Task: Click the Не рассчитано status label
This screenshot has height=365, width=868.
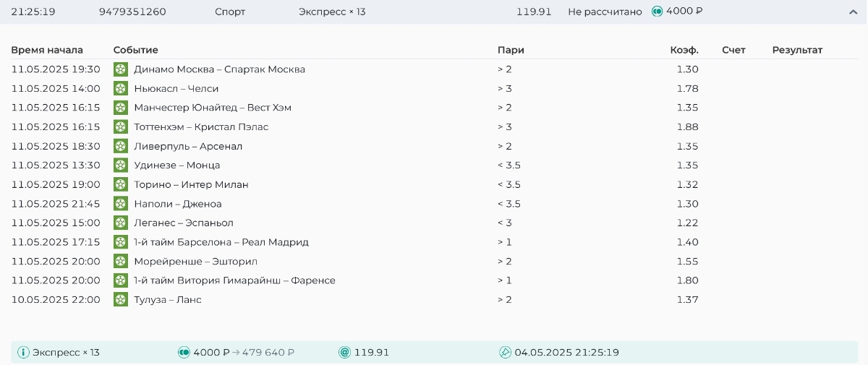Action: pos(605,12)
